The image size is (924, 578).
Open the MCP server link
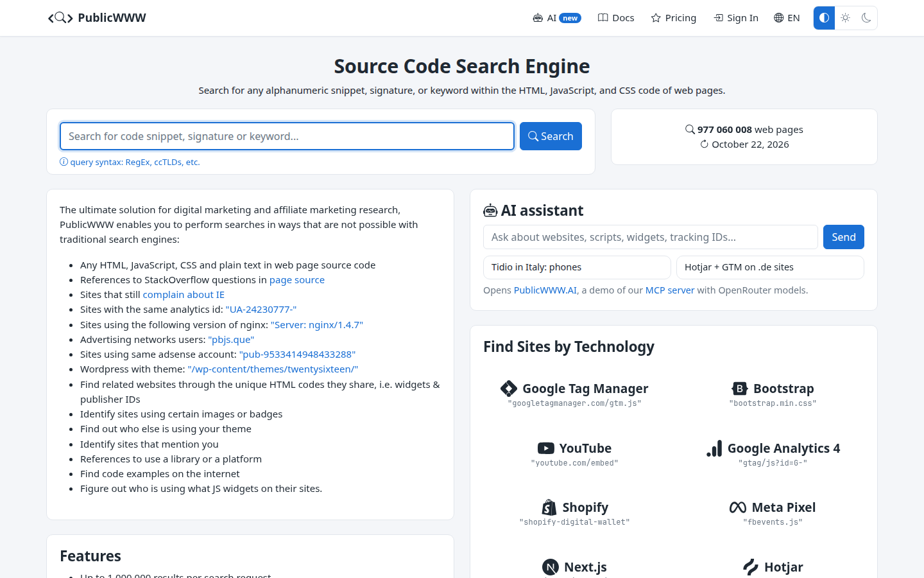pyautogui.click(x=670, y=290)
